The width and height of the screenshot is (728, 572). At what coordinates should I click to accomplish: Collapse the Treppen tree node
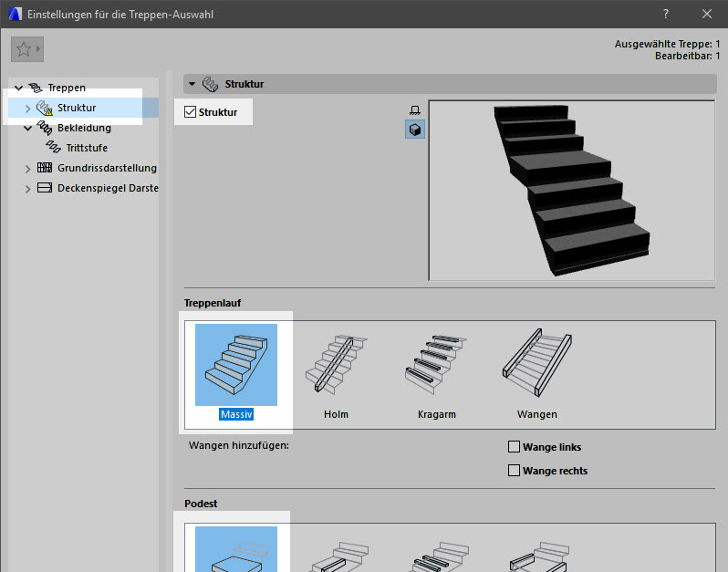pos(18,88)
